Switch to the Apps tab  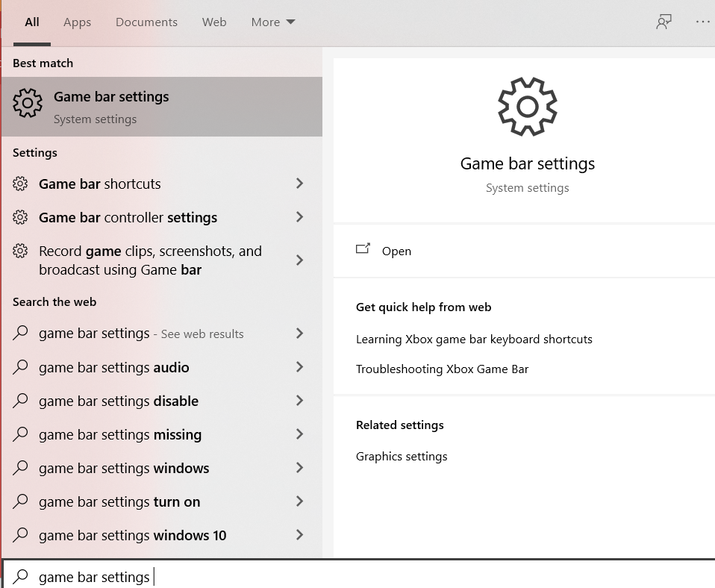77,22
